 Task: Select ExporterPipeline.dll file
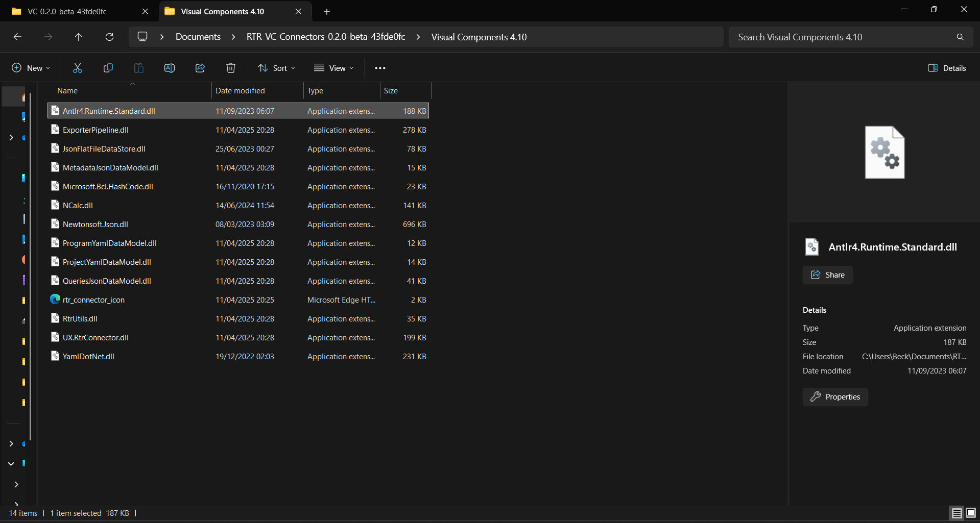click(x=238, y=130)
